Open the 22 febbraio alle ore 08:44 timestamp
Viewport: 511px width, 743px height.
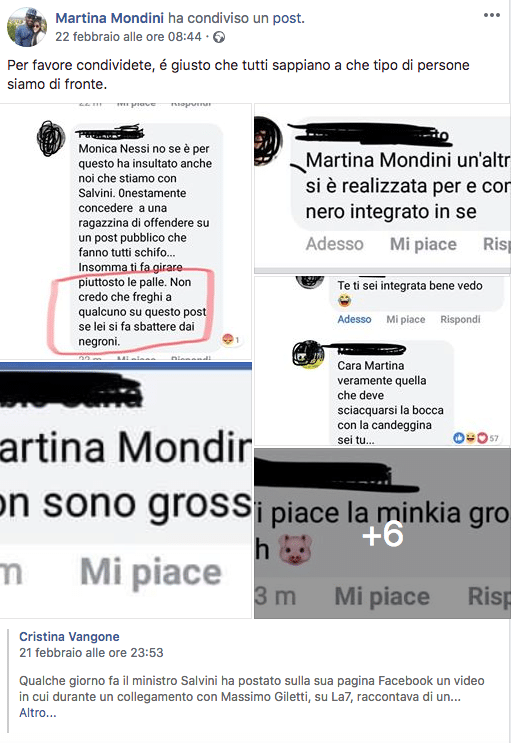[x=128, y=36]
